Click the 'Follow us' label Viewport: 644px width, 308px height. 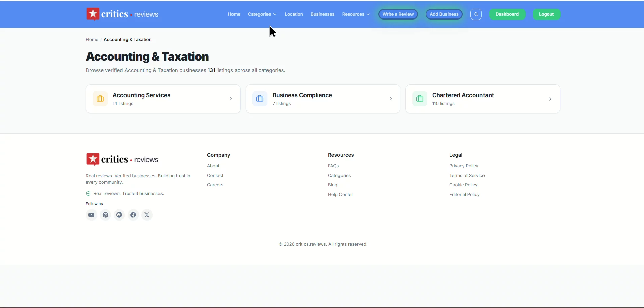pos(94,204)
